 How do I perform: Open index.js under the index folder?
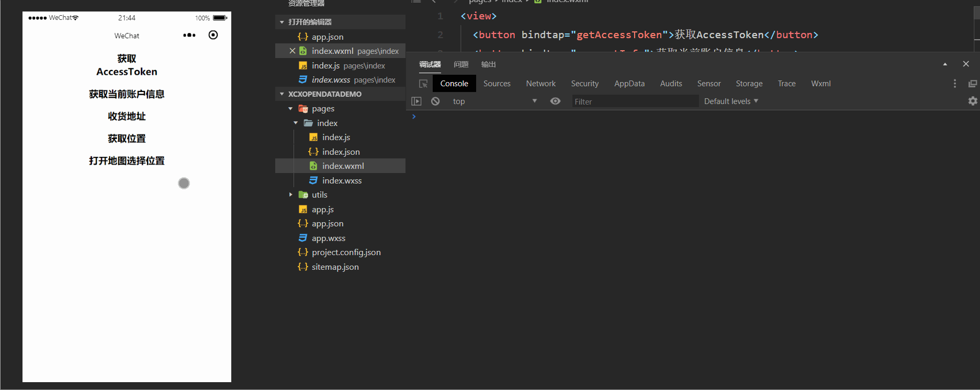point(336,137)
